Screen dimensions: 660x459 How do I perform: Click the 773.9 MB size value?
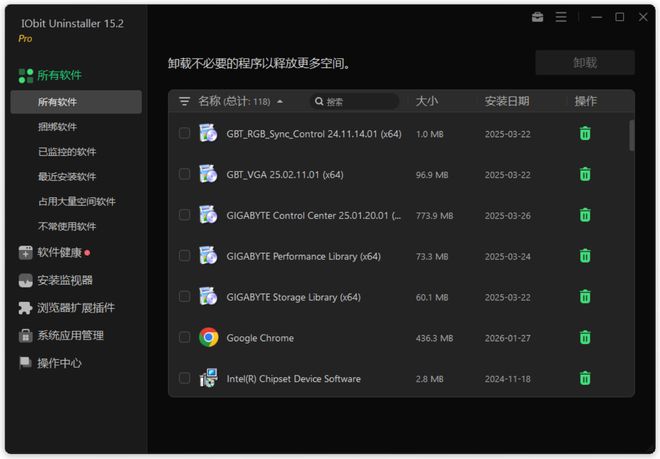[x=434, y=216]
